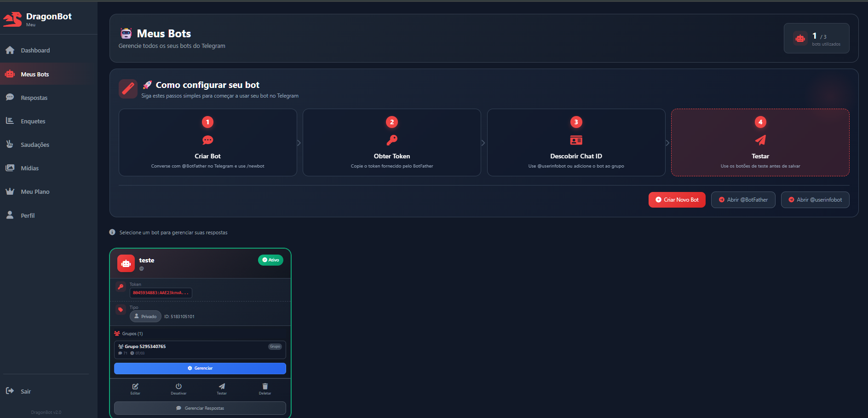This screenshot has height=418, width=868.
Task: Expand step 2 Obter Token card
Action: coord(391,142)
